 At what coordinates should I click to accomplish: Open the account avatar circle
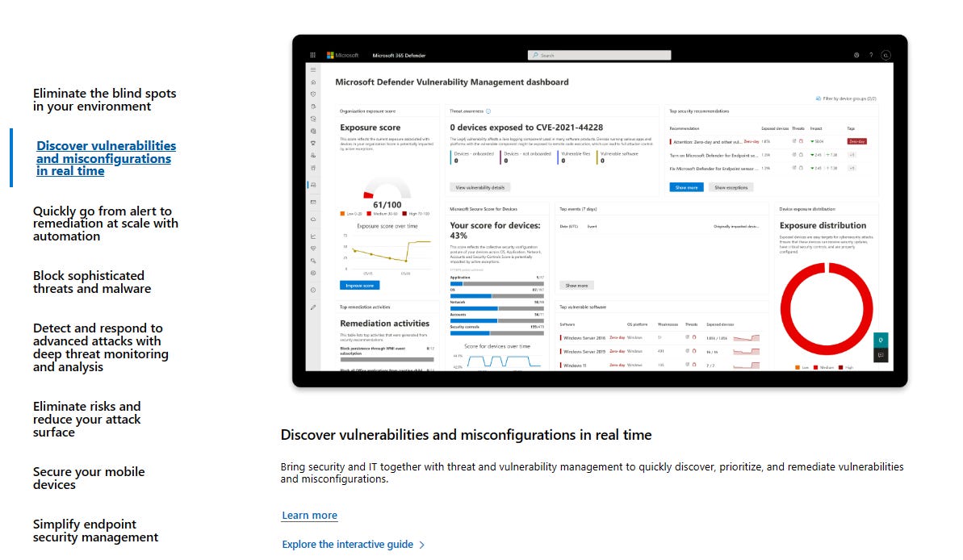click(886, 55)
